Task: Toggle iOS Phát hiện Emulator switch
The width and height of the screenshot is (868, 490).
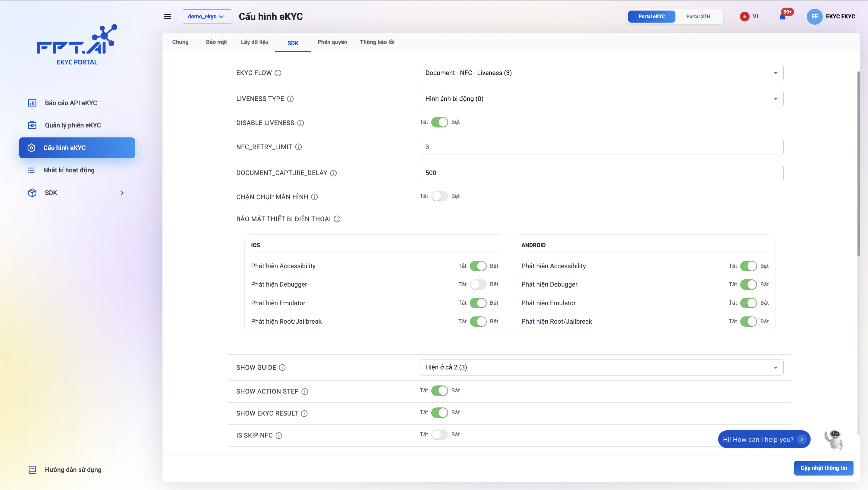Action: [x=478, y=303]
